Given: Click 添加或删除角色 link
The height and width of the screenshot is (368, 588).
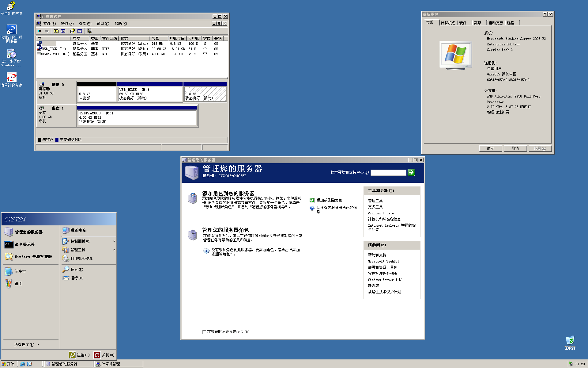Looking at the screenshot, I should (x=329, y=200).
